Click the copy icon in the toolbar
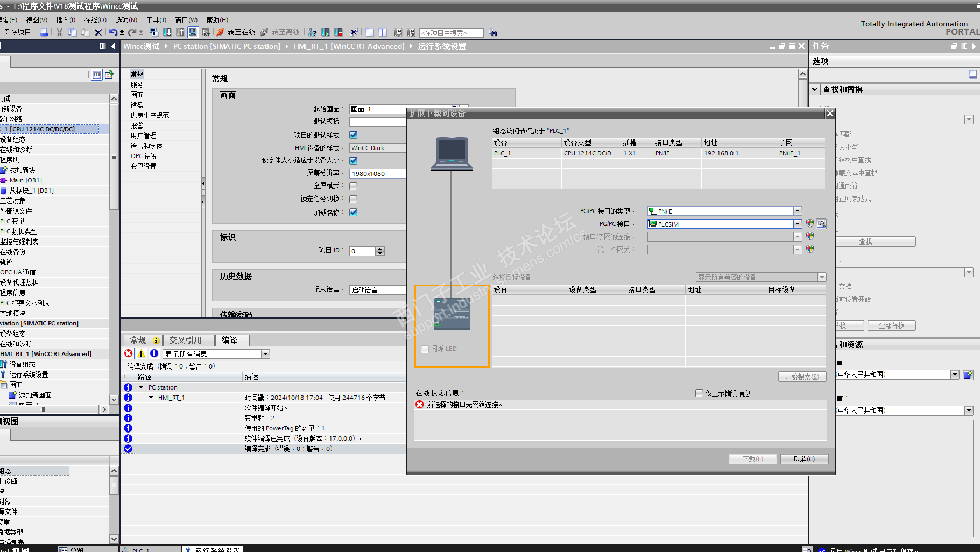980x552 pixels. click(x=72, y=32)
